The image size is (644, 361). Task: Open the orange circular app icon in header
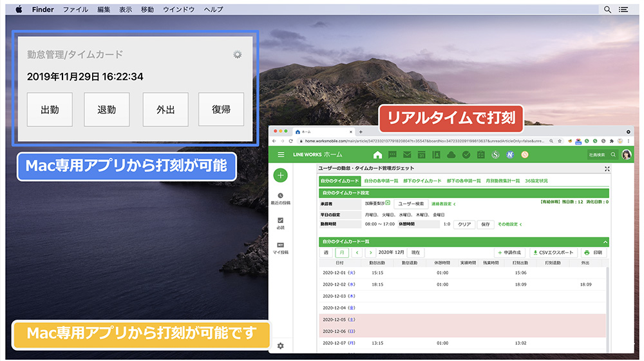tap(524, 155)
